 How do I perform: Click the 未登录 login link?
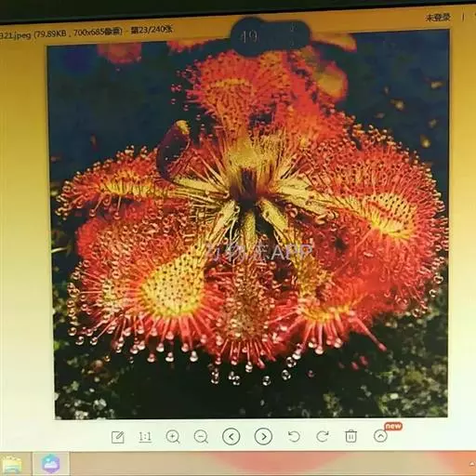click(437, 18)
